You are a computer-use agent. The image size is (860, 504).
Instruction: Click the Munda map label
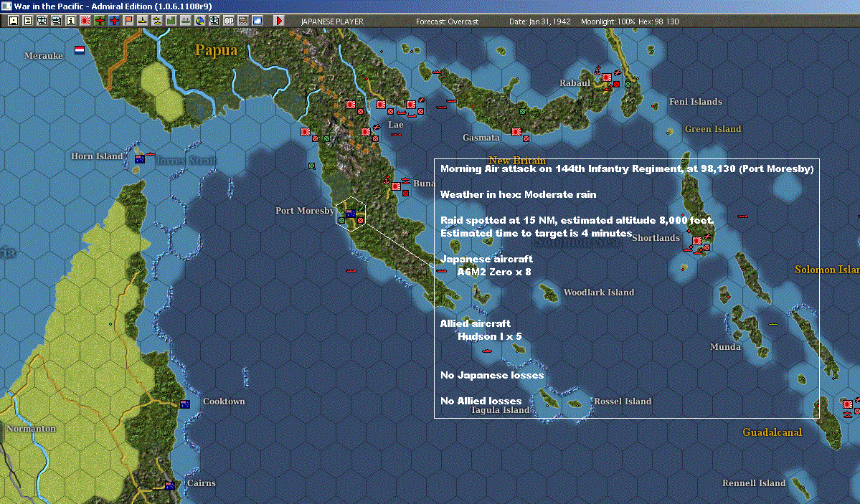(x=725, y=346)
